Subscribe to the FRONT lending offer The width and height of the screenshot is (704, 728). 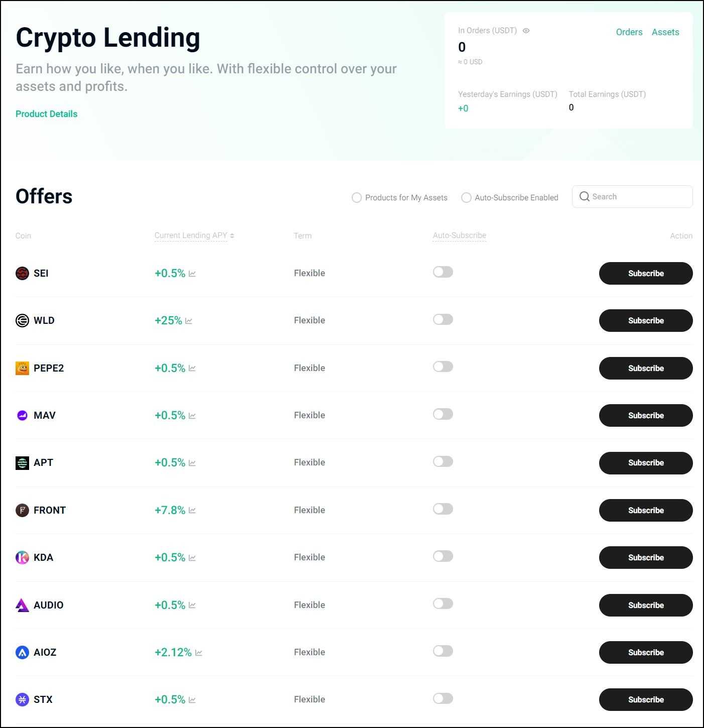click(x=646, y=510)
